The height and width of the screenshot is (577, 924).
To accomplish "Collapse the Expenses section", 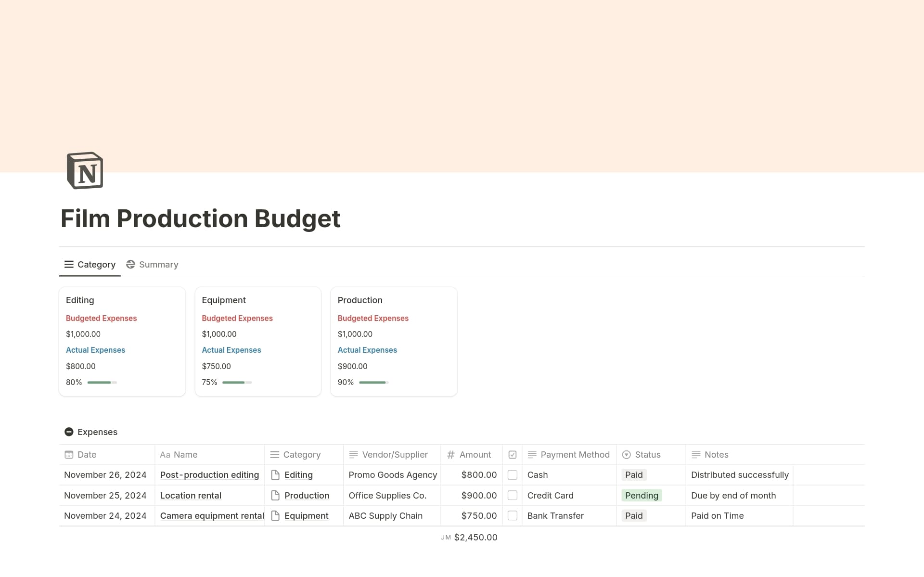I will [69, 432].
